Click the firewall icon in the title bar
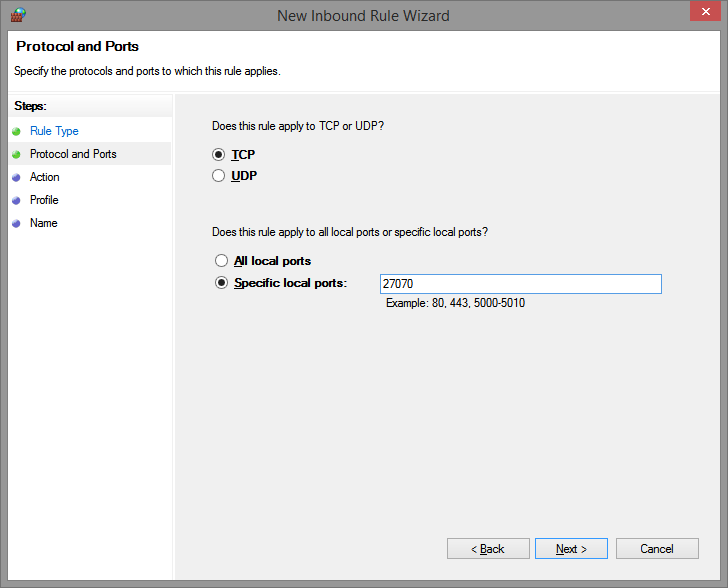 tap(17, 15)
